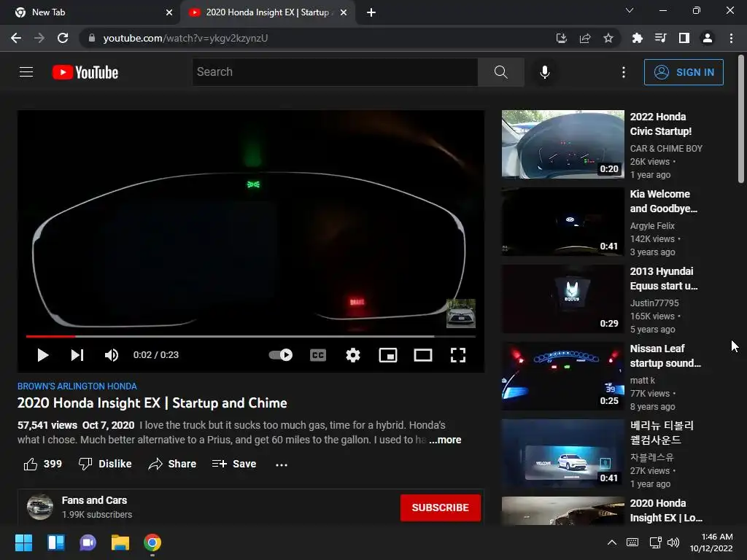The height and width of the screenshot is (560, 747).
Task: Open the Korean-titled welcome sound thumbnail
Action: click(562, 454)
